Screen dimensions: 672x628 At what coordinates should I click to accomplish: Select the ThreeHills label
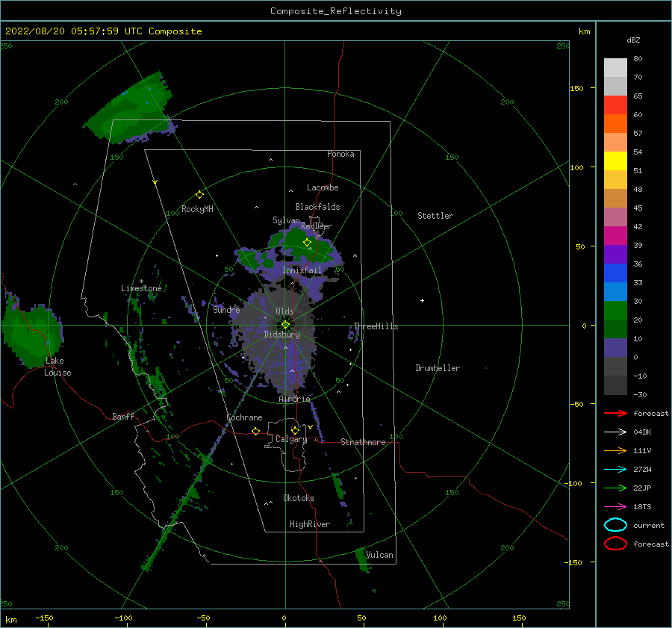click(x=376, y=326)
